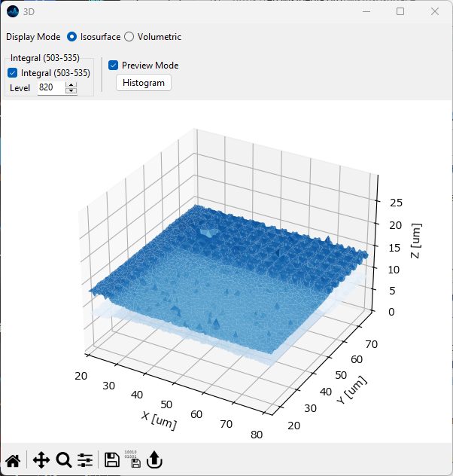The width and height of the screenshot is (453, 476).
Task: Switch to Volumetric display mode
Action: click(x=129, y=37)
